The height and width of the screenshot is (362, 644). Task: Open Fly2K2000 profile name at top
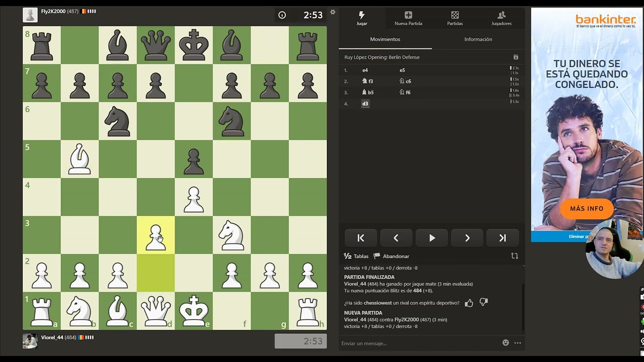pos(53,11)
